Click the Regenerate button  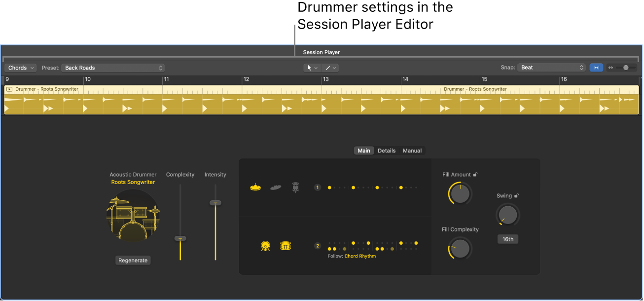pos(133,260)
